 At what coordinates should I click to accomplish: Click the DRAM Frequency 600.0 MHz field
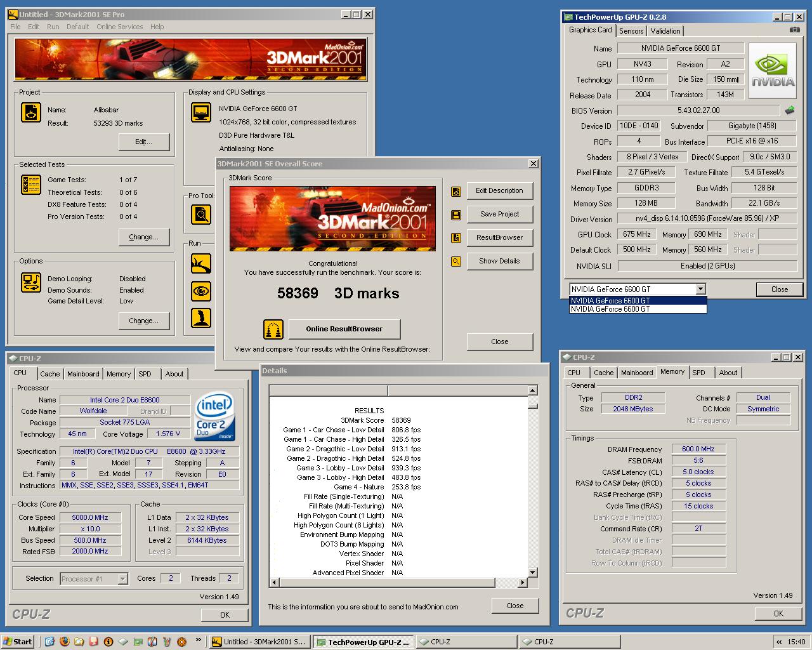pyautogui.click(x=698, y=449)
